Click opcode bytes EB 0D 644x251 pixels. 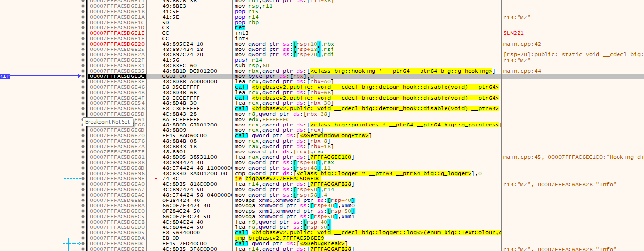pyautogui.click(x=170, y=238)
